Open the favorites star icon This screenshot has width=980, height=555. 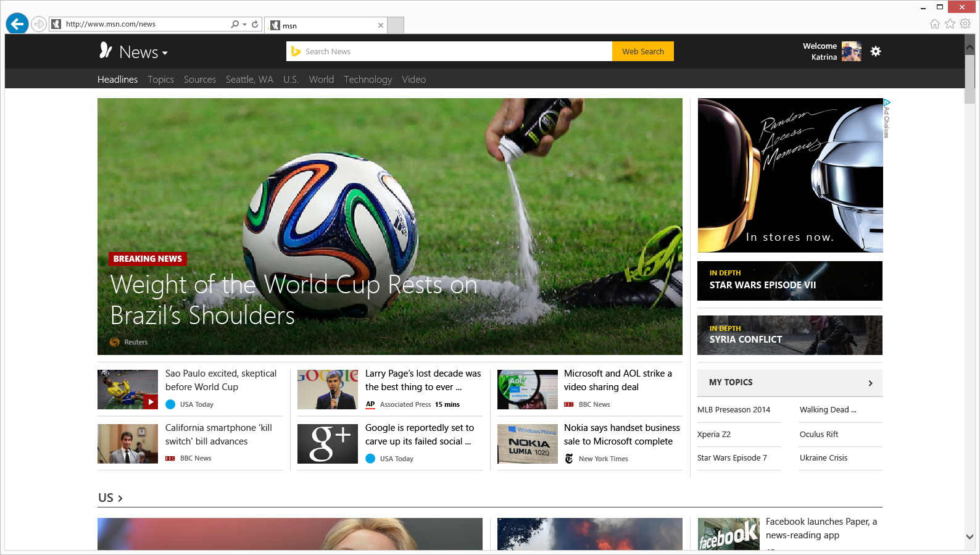click(x=950, y=24)
